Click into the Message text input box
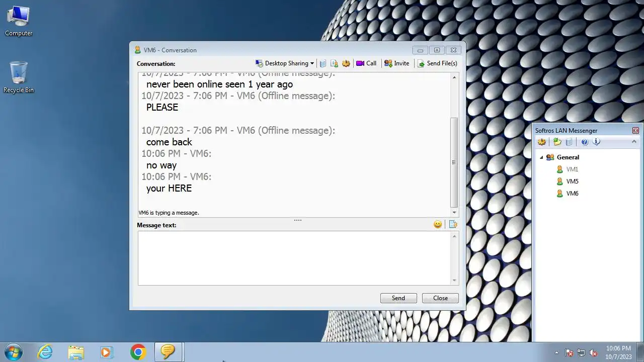 click(294, 258)
